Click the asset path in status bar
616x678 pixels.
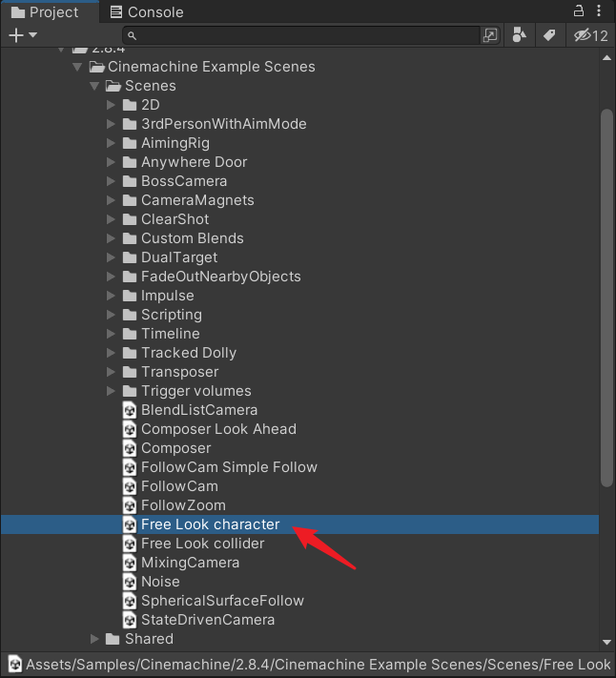[x=318, y=664]
